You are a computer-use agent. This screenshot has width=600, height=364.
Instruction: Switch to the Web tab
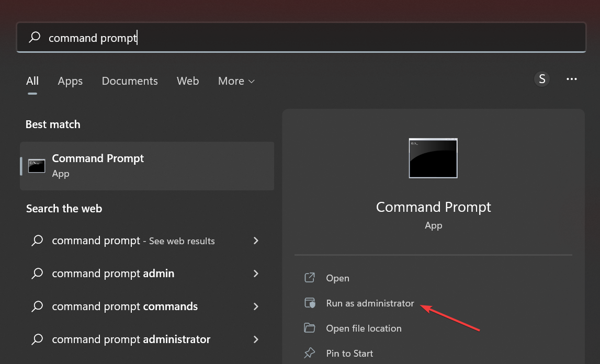[x=188, y=81]
